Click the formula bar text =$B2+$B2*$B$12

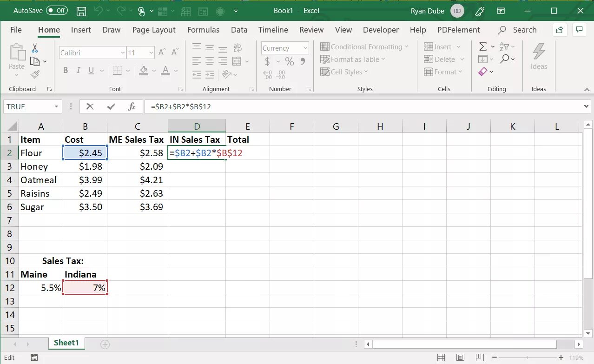(181, 106)
